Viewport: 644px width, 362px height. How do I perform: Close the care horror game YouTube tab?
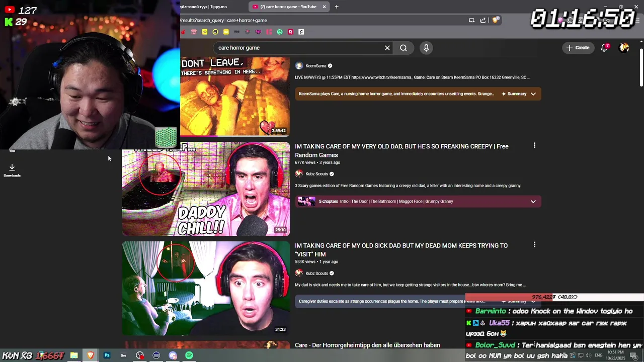(x=324, y=7)
